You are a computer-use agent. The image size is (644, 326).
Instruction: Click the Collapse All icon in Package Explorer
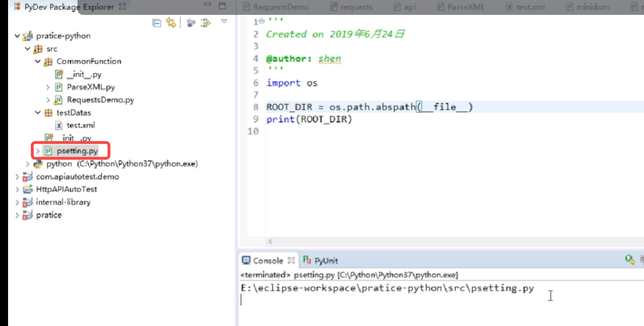[x=157, y=23]
